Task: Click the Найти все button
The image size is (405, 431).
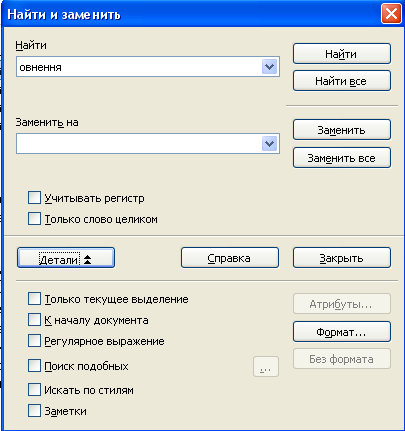Action: pyautogui.click(x=342, y=81)
